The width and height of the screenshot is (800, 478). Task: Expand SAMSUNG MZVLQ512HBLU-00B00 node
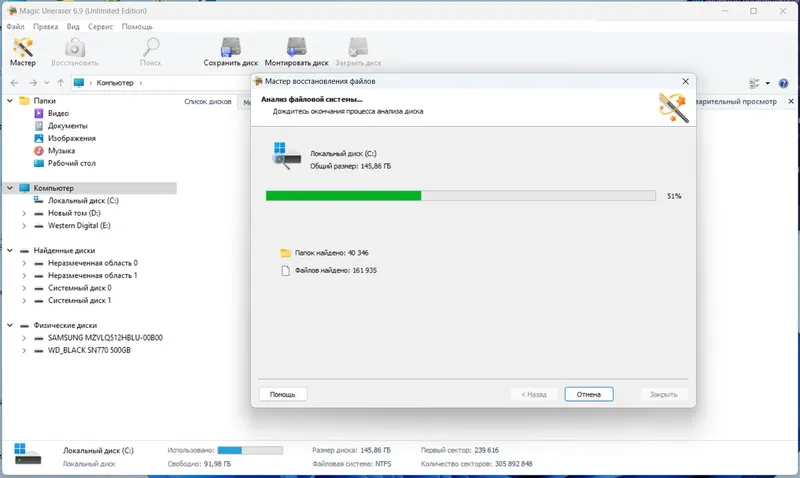click(x=24, y=338)
